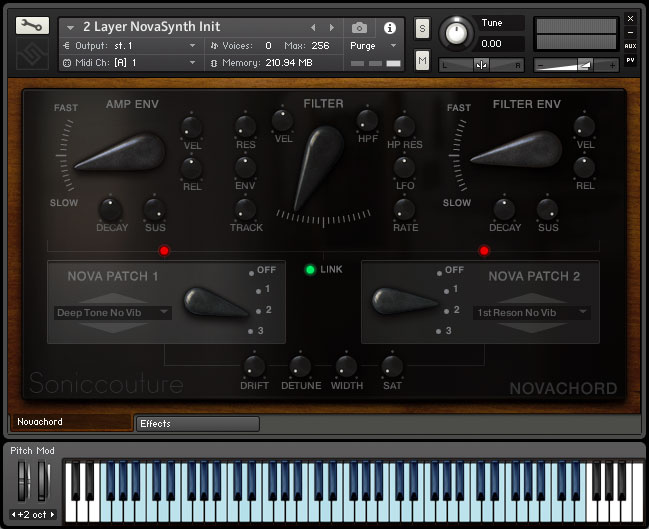The width and height of the screenshot is (649, 529).
Task: Click the filter ENV knob
Action: (x=245, y=167)
